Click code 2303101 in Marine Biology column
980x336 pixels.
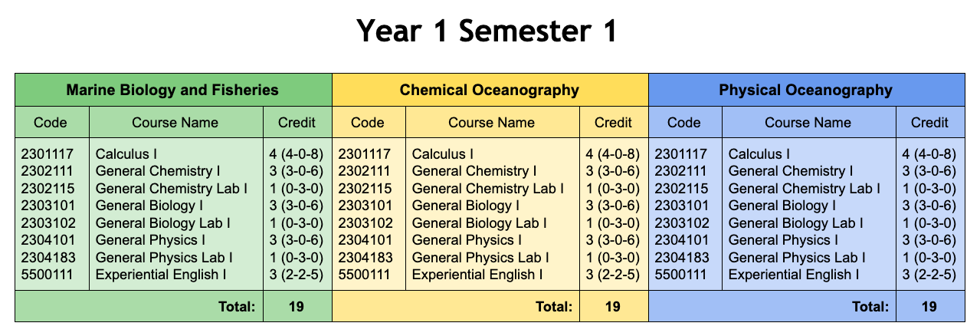48,206
